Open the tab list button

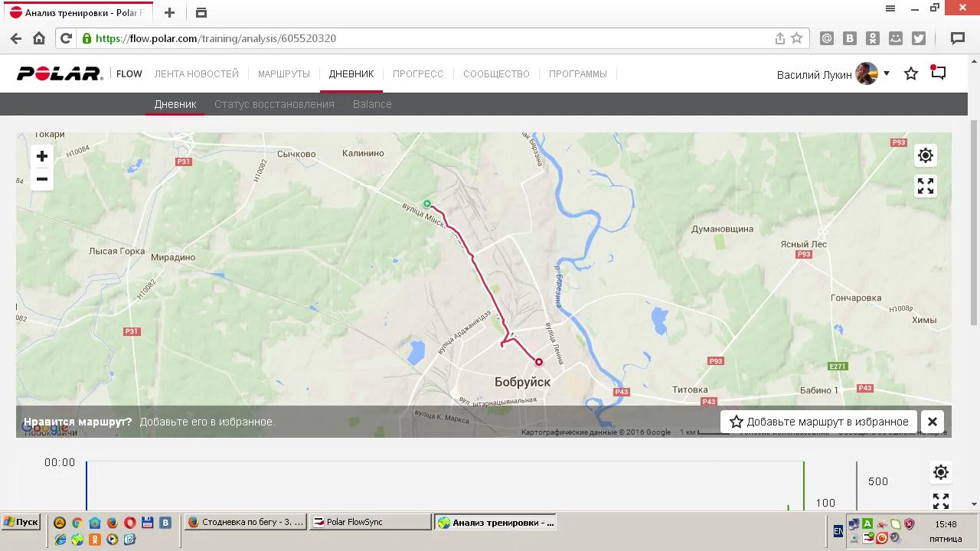tap(201, 12)
